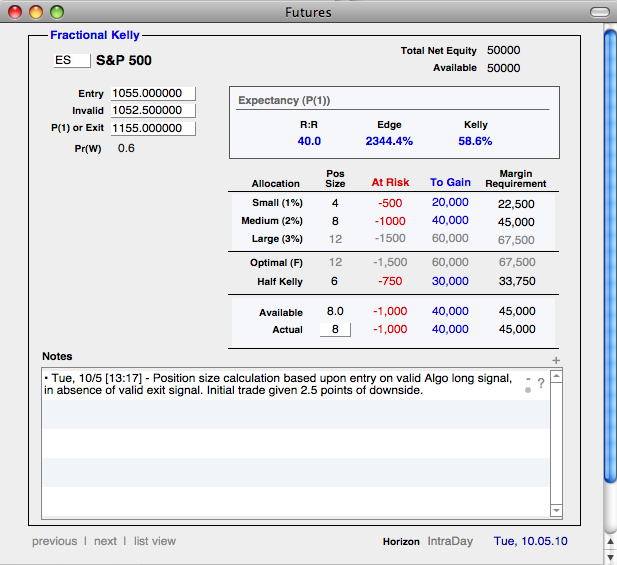Click the Half Kelly At Risk value -750

coord(390,281)
